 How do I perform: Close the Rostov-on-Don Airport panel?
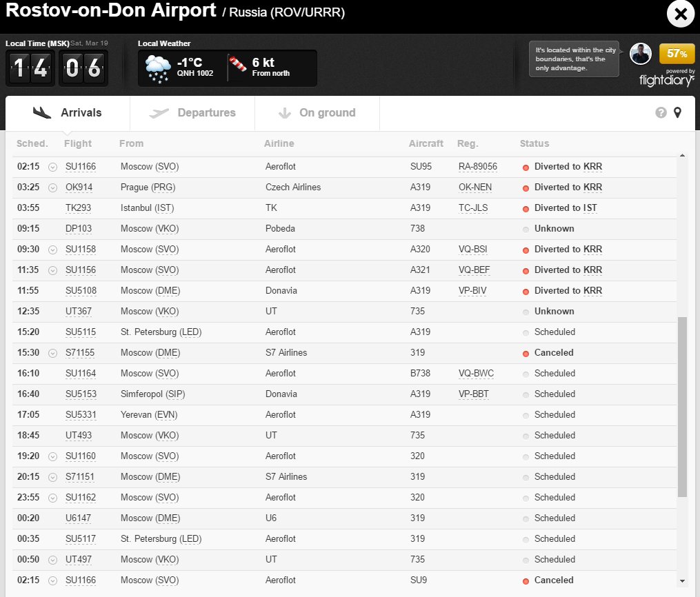(681, 14)
